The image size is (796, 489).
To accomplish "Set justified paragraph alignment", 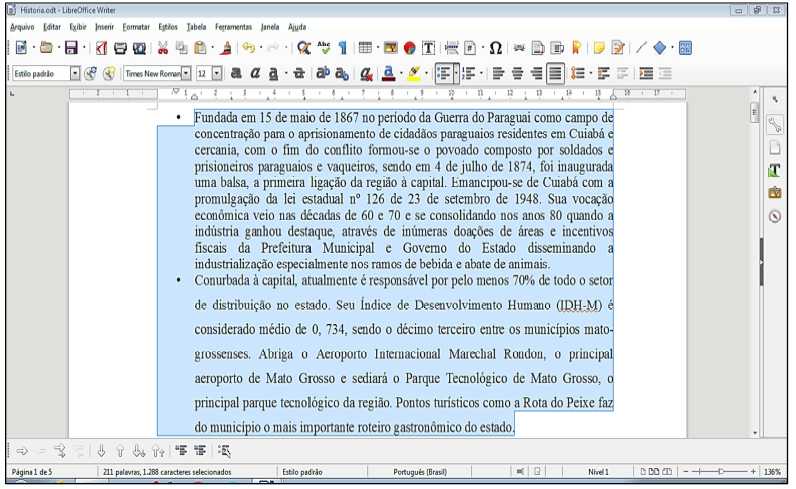I will pos(555,74).
